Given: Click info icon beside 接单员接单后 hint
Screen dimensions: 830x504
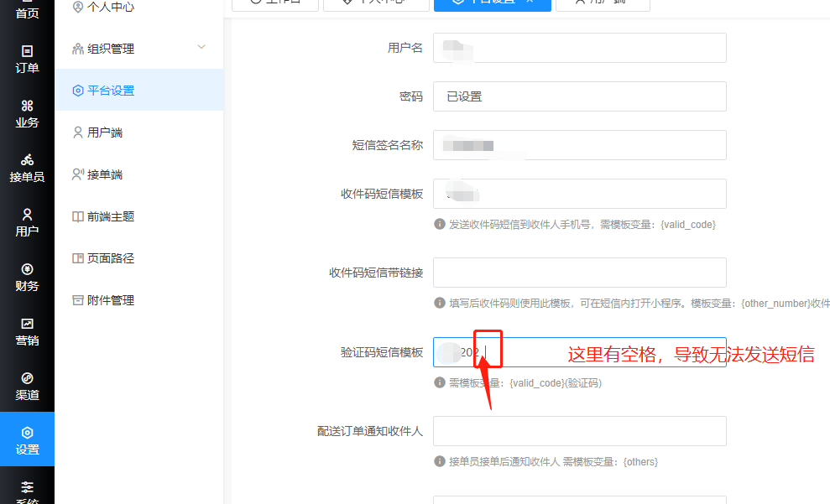Looking at the screenshot, I should tap(440, 461).
